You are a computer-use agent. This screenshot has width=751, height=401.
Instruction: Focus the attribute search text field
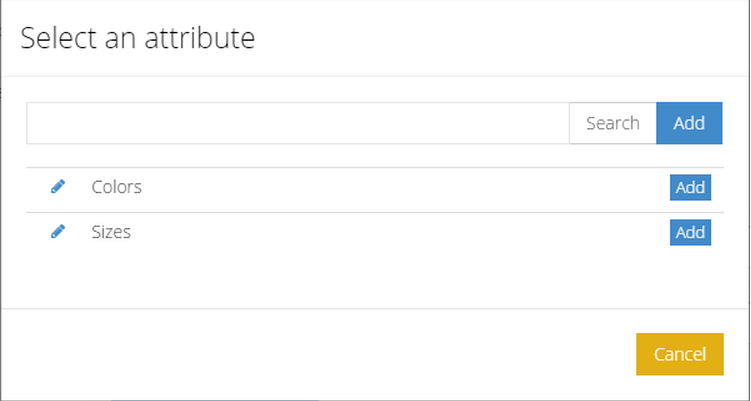(298, 123)
